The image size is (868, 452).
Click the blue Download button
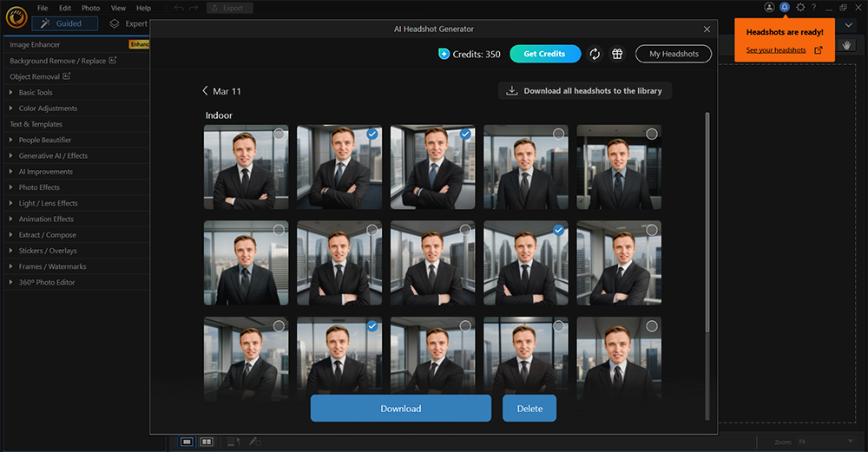(401, 409)
